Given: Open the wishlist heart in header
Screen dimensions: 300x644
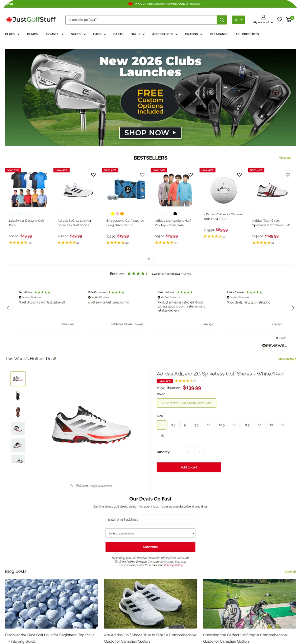Looking at the screenshot, I should [x=280, y=20].
